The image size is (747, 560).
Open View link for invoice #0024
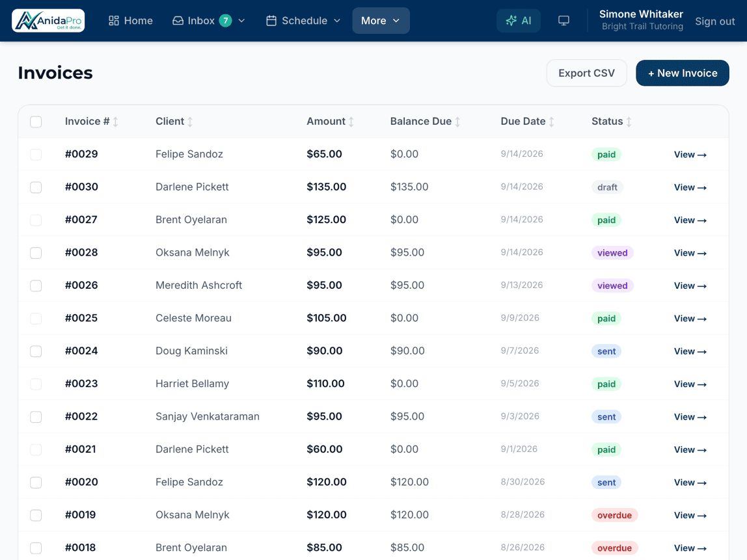(690, 351)
